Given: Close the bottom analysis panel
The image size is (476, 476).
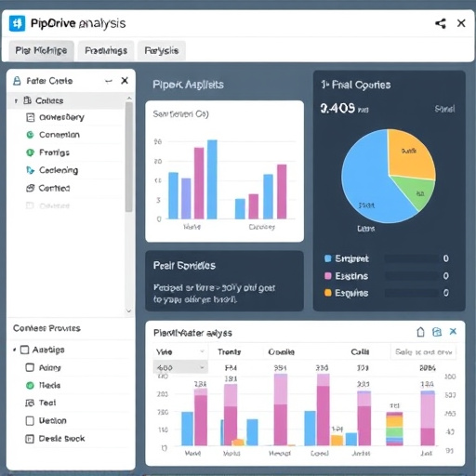Looking at the screenshot, I should 453,331.
